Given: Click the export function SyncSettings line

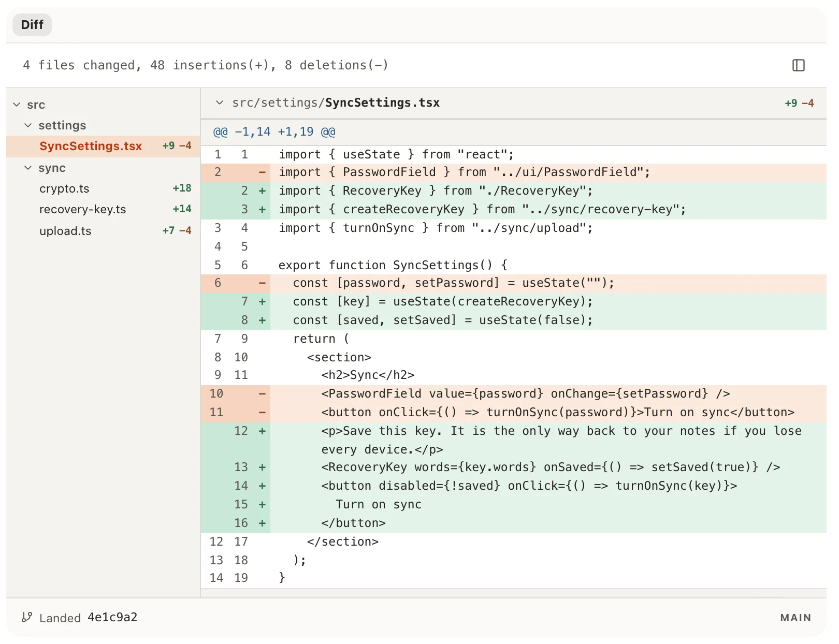Looking at the screenshot, I should tap(514, 265).
